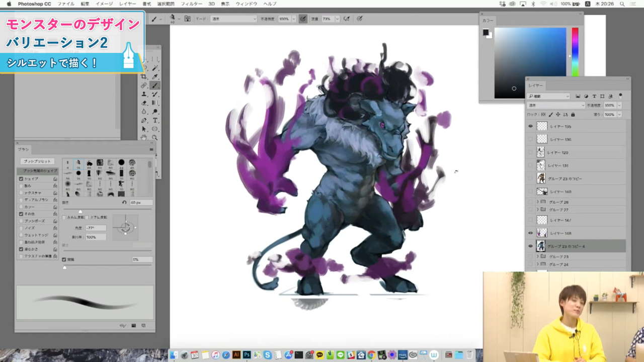644x362 pixels.
Task: Click the ブラシプリセット button
Action: coord(38,161)
